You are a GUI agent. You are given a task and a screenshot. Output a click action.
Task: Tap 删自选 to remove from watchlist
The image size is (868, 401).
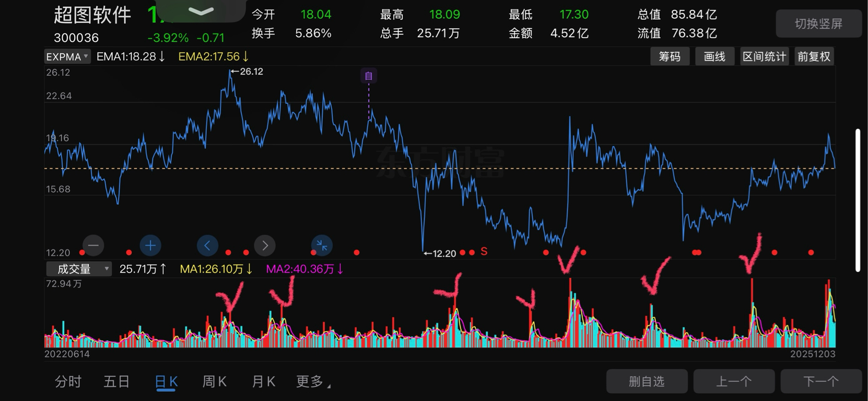(647, 382)
